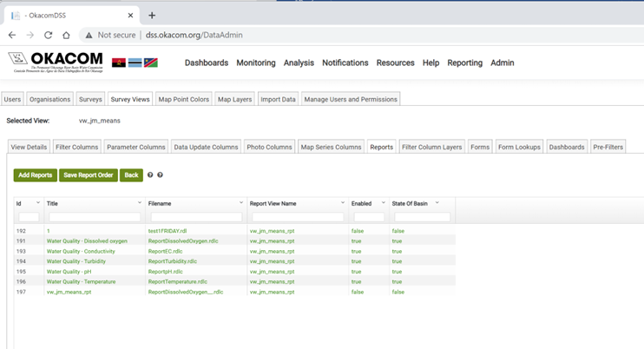The image size is (644, 349).
Task: Open Water Quality - Turbidity report
Action: tap(76, 261)
